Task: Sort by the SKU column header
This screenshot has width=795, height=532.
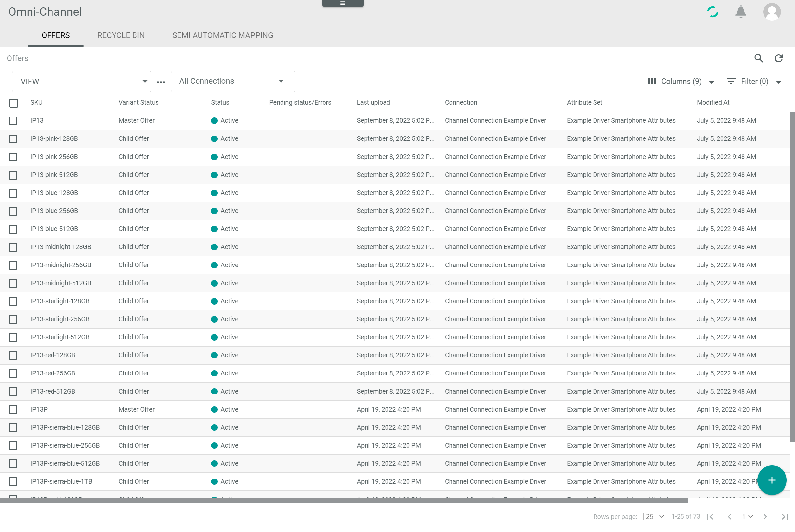Action: (x=36, y=102)
